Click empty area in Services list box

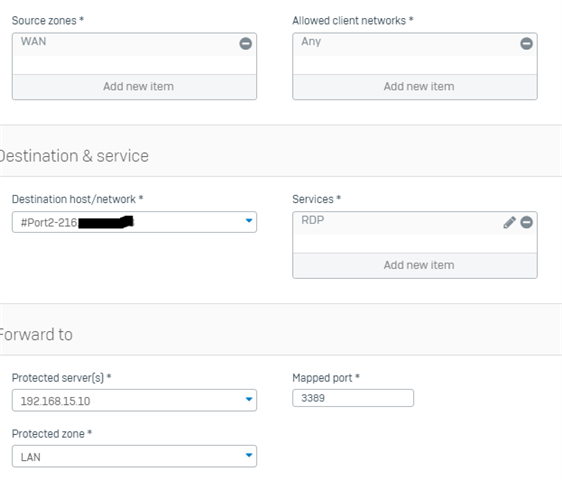pyautogui.click(x=415, y=244)
